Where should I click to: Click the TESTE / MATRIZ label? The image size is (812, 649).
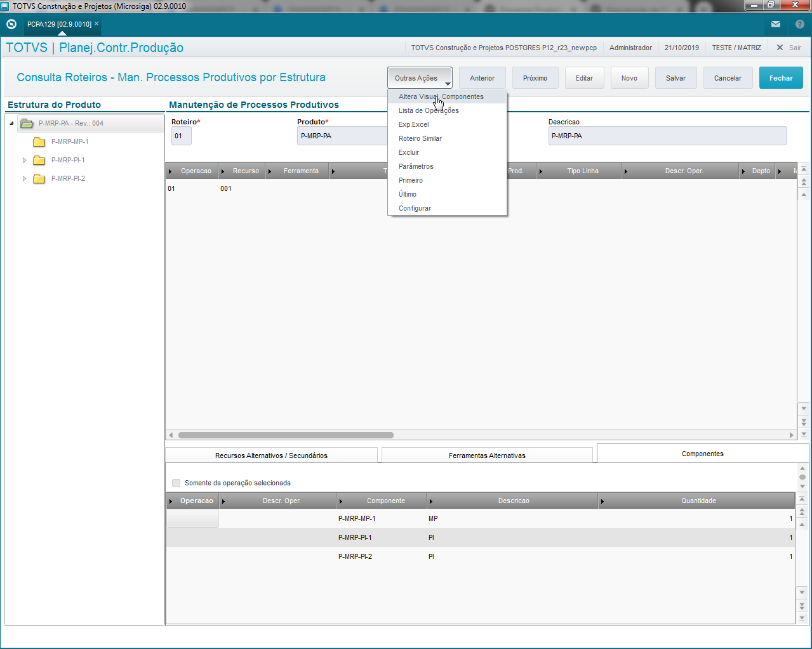point(736,48)
